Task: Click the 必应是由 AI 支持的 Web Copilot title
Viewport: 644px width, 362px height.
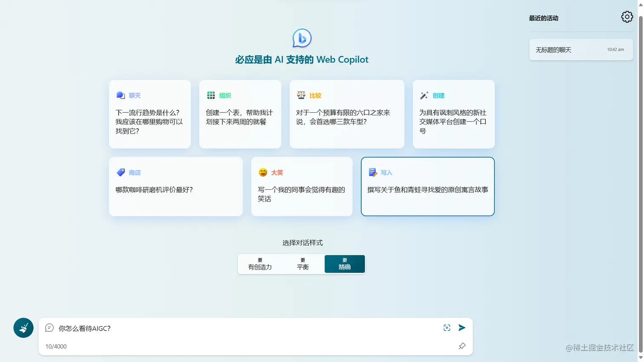Action: click(302, 60)
